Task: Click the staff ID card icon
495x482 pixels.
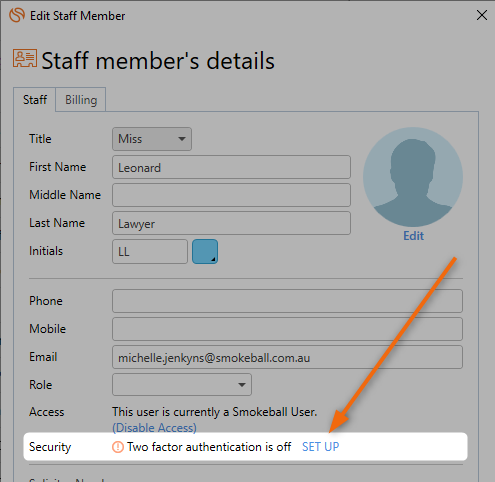Action: (25, 58)
